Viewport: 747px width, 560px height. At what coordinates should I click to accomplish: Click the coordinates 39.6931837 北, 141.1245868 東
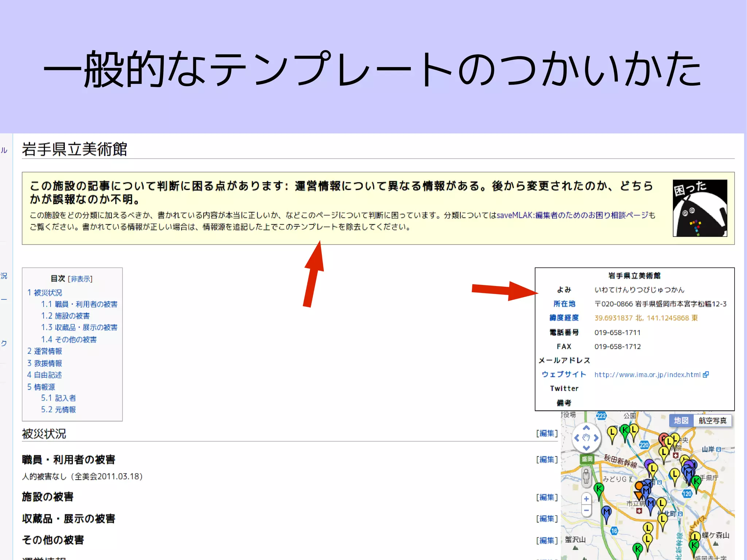pyautogui.click(x=646, y=318)
